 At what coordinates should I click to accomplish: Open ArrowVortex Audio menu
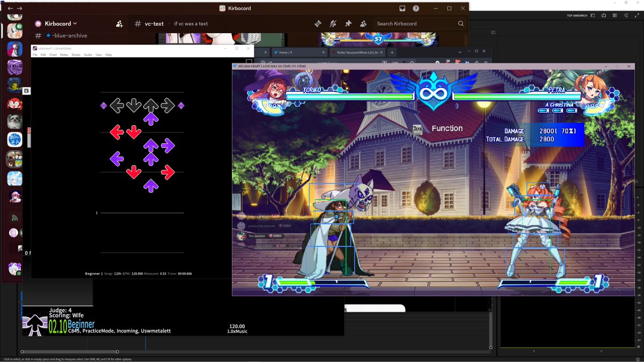88,55
